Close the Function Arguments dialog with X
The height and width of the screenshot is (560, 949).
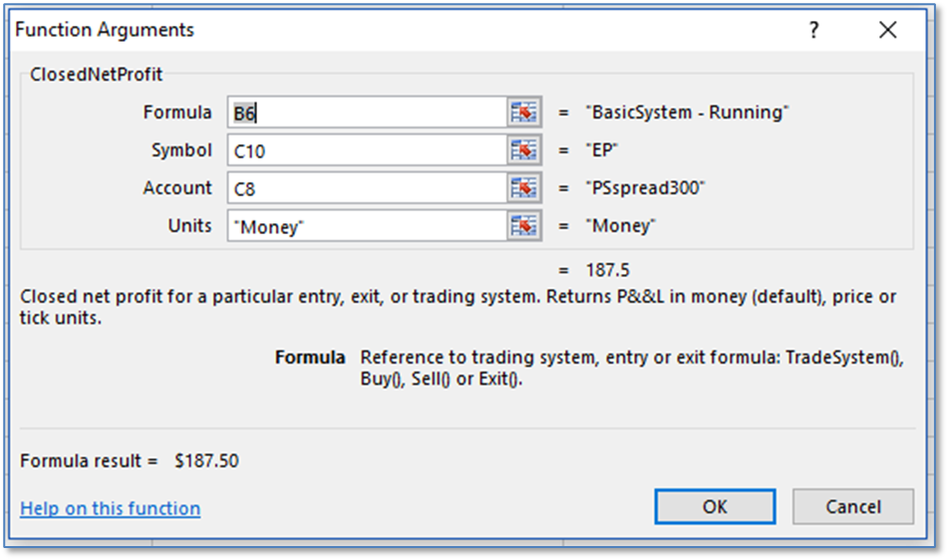pos(888,31)
